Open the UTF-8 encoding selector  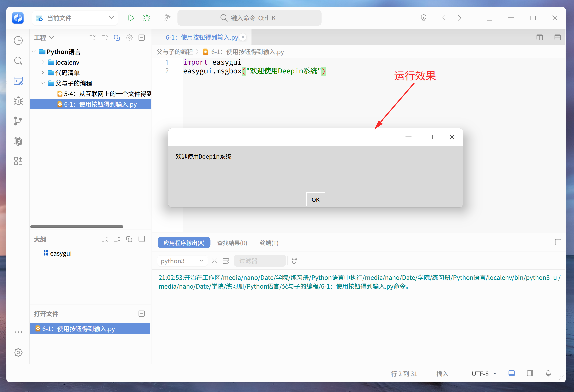point(484,374)
